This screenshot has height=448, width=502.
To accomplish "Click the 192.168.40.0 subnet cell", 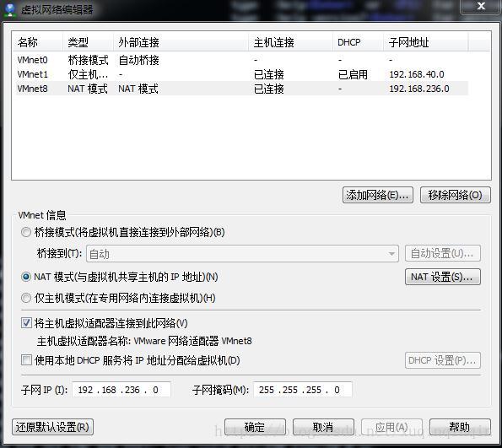I will 417,74.
